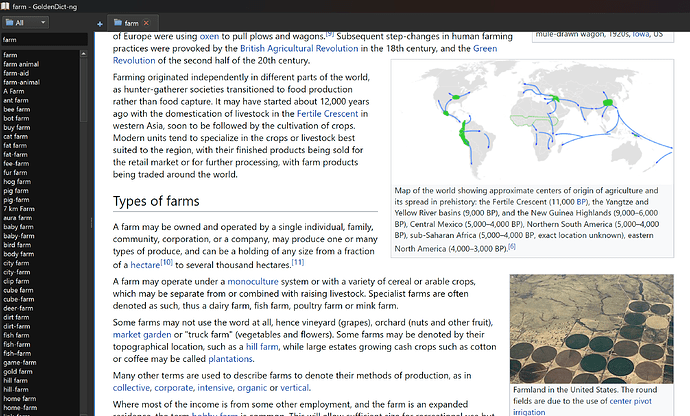Choose 'fish farm' in the word list

click(x=17, y=343)
